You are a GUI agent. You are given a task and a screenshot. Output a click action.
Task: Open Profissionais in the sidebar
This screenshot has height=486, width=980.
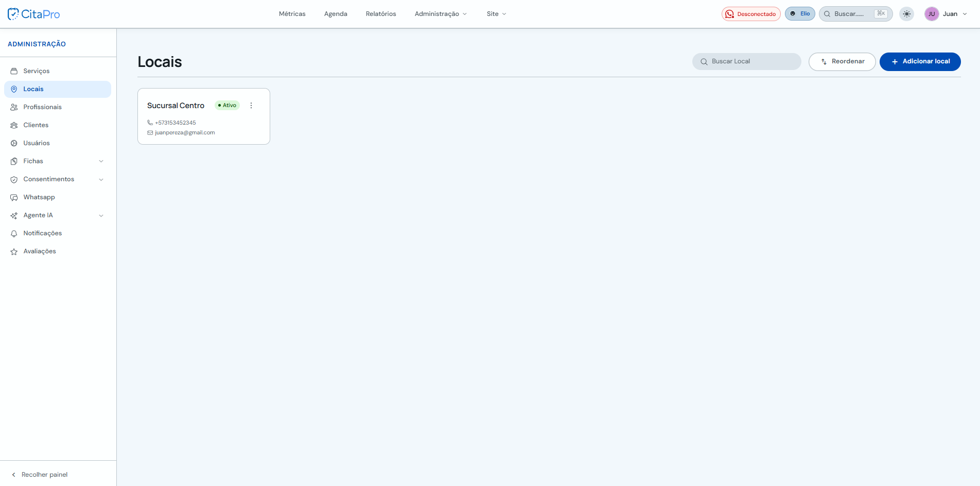(58, 107)
